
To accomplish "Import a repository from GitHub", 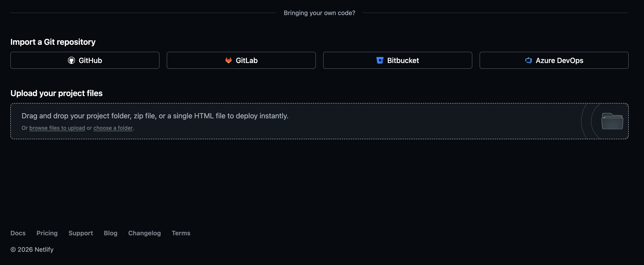I will point(85,60).
